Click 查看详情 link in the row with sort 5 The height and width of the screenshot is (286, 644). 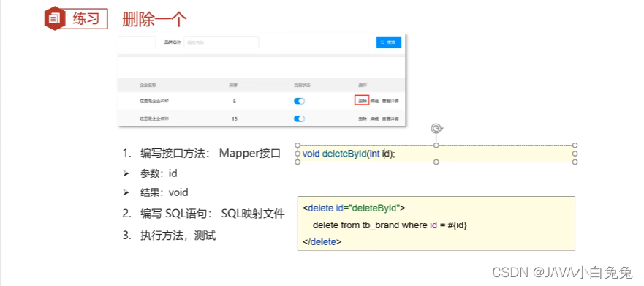[x=390, y=101]
